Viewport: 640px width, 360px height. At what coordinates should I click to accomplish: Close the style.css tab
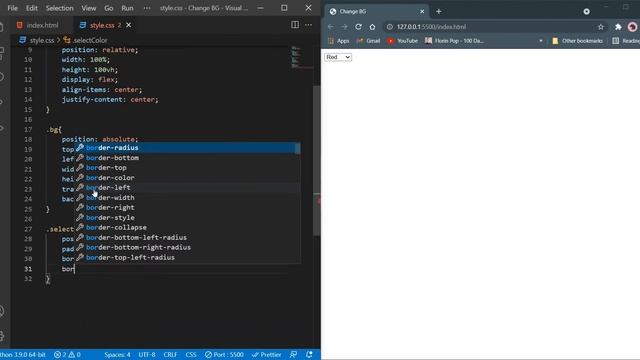[x=129, y=25]
